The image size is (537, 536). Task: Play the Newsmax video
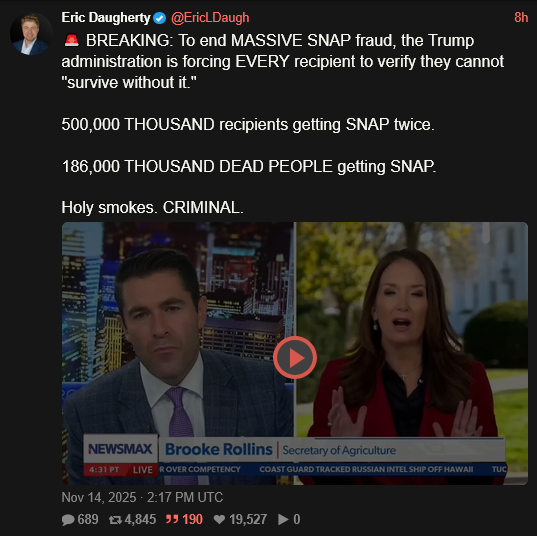295,358
